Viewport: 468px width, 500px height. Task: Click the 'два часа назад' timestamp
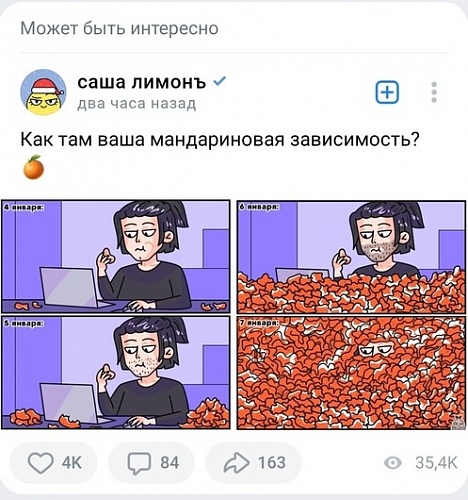pos(137,104)
